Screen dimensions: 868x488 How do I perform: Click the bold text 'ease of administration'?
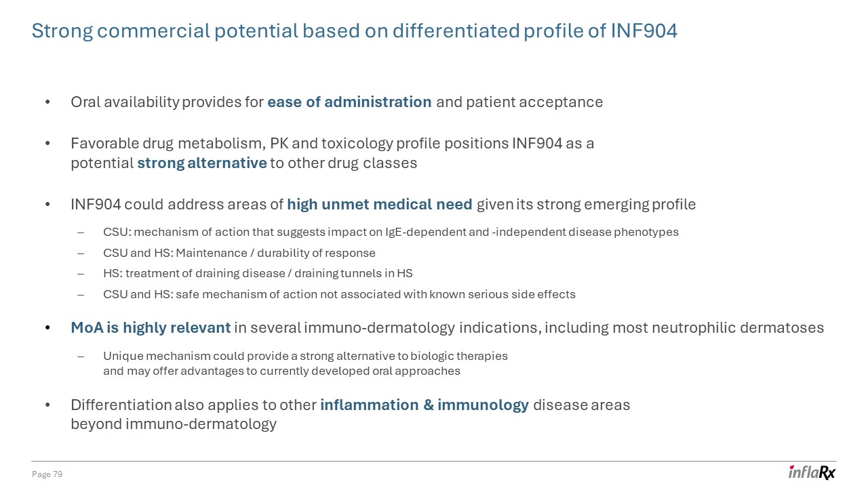point(349,102)
